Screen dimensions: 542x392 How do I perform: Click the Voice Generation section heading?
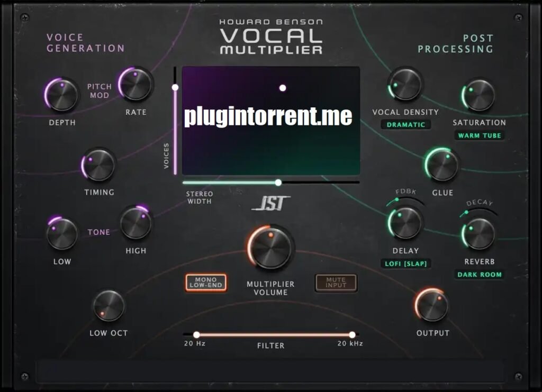(x=86, y=43)
